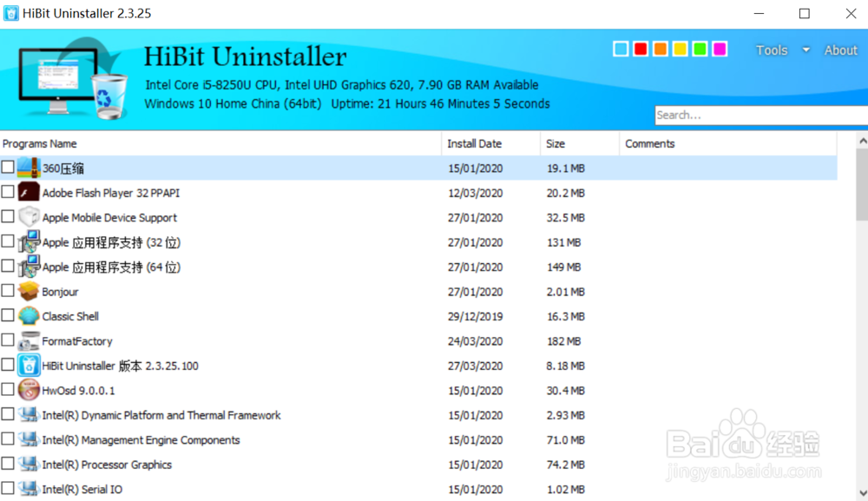Viewport: 868px width, 501px height.
Task: Click the HiBit Uninstaller list entry icon
Action: tap(29, 366)
